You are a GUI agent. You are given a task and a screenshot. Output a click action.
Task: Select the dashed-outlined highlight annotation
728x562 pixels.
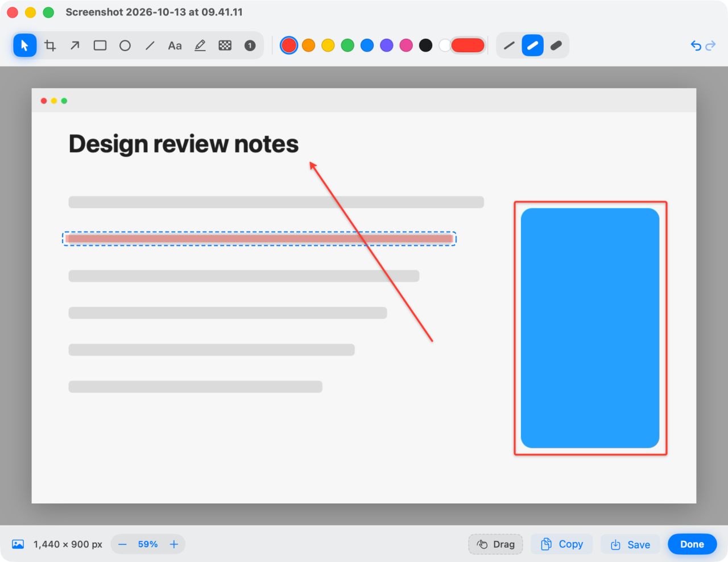click(x=259, y=239)
